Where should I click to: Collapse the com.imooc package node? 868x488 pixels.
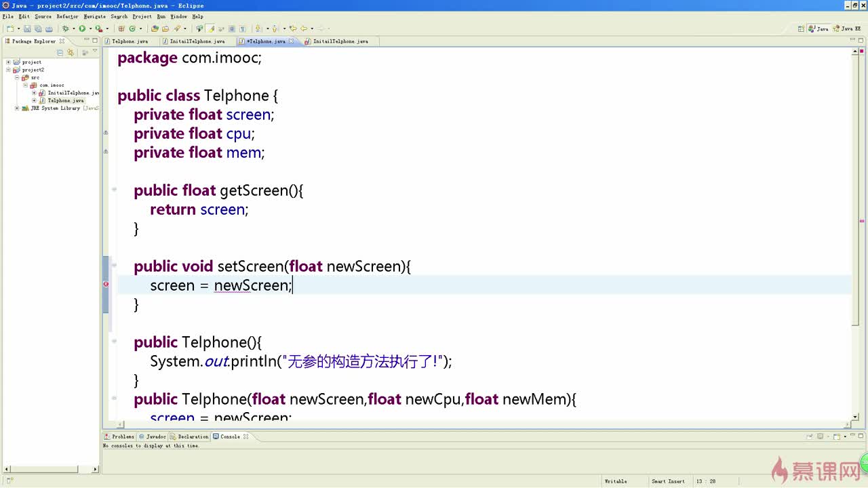coord(26,85)
